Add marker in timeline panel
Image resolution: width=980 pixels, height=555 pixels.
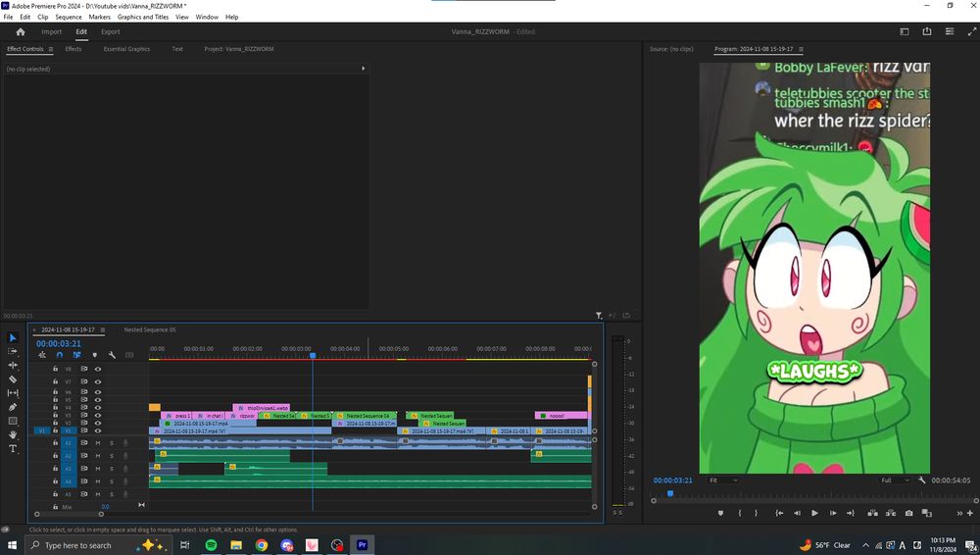(x=95, y=355)
